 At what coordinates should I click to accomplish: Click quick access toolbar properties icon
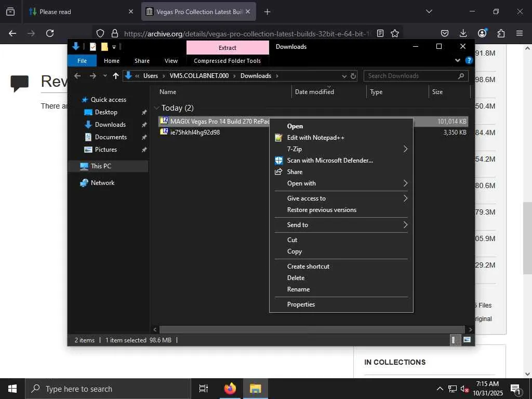92,47
